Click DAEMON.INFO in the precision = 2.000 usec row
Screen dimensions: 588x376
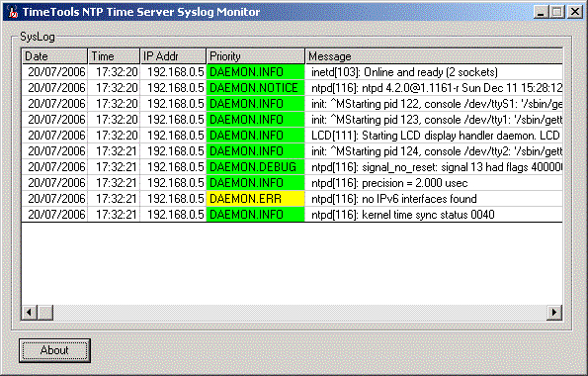coord(255,183)
